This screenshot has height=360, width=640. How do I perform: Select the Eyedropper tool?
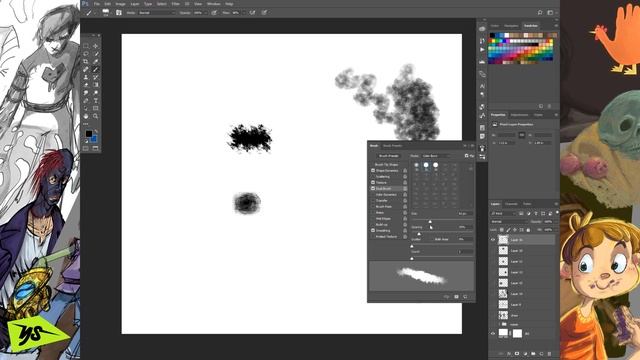pyautogui.click(x=96, y=62)
